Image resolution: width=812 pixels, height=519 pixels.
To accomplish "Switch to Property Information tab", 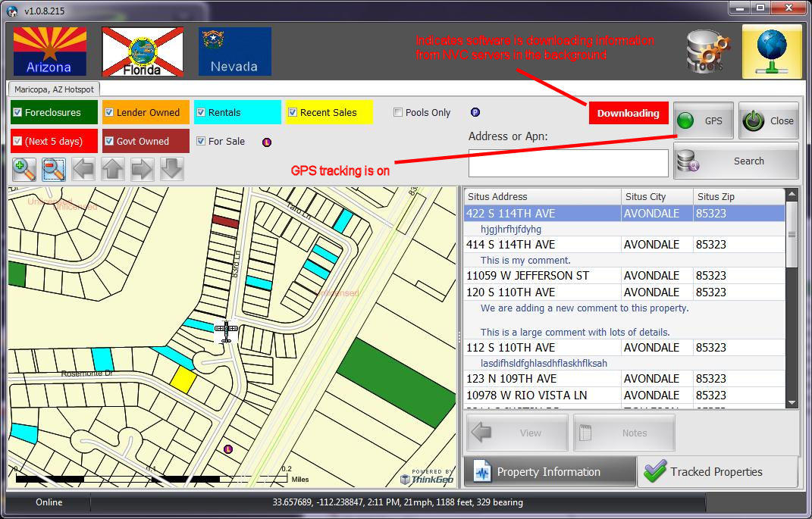I will pos(550,471).
